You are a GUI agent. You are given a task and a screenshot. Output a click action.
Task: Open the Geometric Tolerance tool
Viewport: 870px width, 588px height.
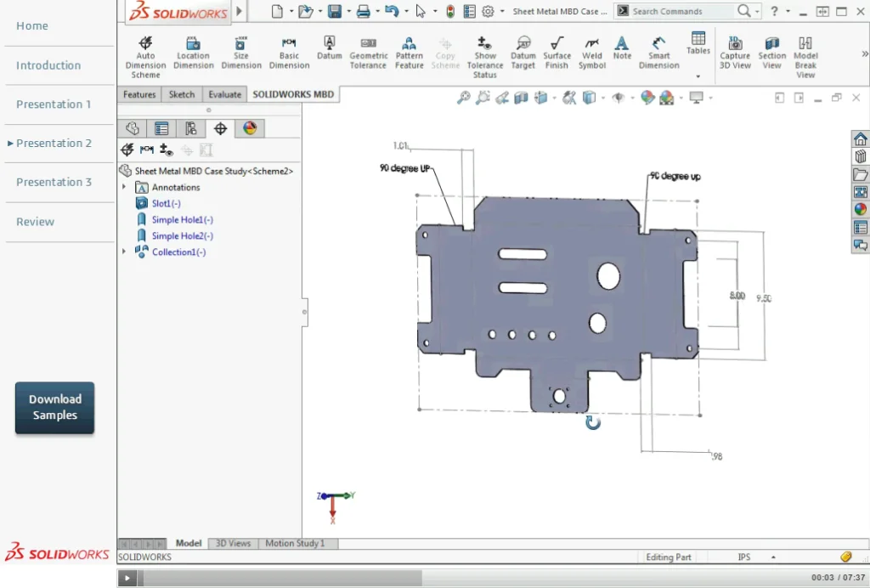[x=368, y=53]
